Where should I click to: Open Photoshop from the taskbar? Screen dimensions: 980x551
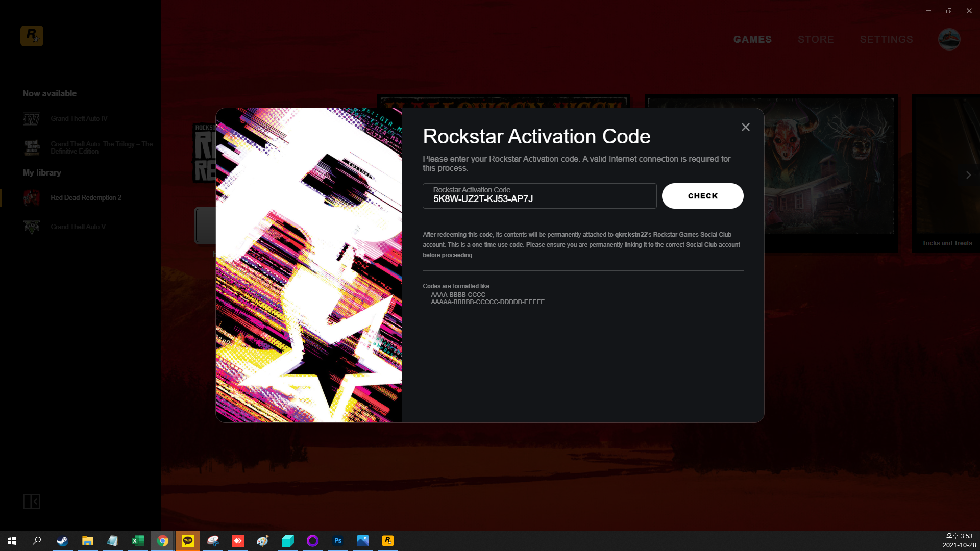pos(338,541)
